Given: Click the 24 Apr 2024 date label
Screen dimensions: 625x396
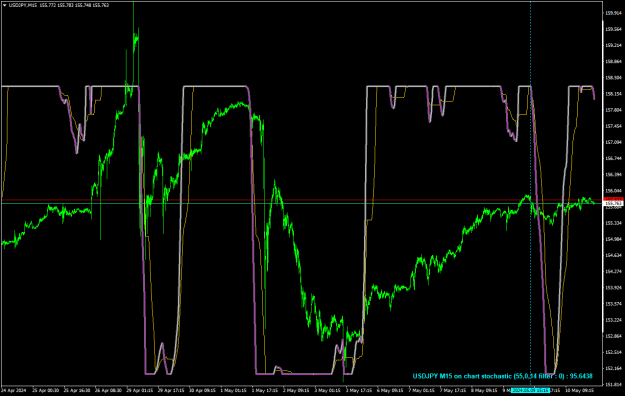Looking at the screenshot, I should pos(14,390).
